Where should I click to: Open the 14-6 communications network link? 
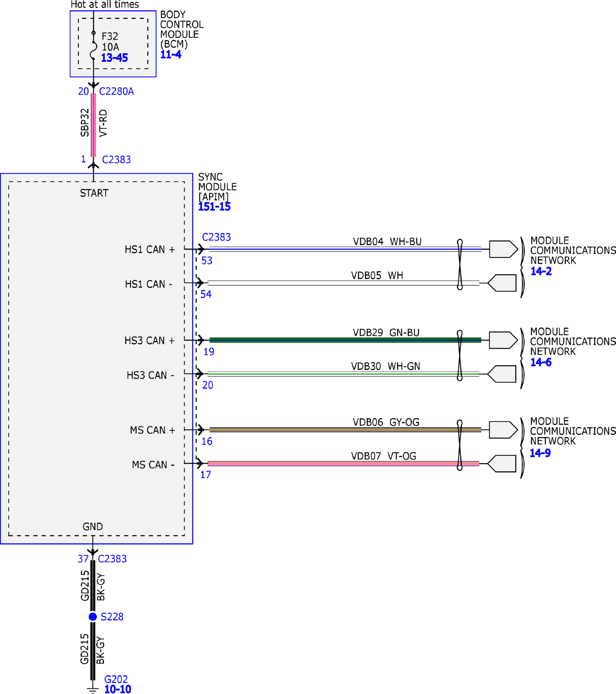pos(541,362)
